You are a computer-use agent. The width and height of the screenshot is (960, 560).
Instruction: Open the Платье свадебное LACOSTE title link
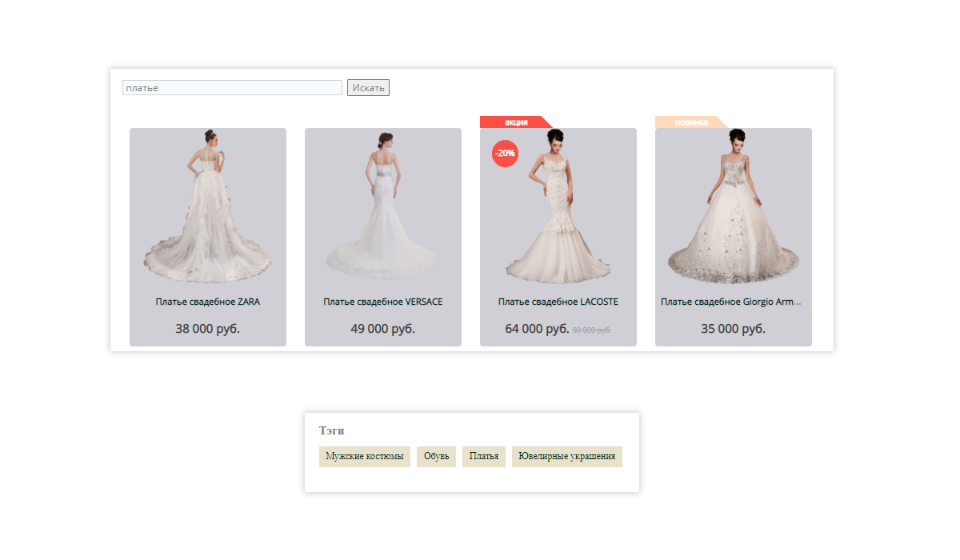tap(558, 302)
